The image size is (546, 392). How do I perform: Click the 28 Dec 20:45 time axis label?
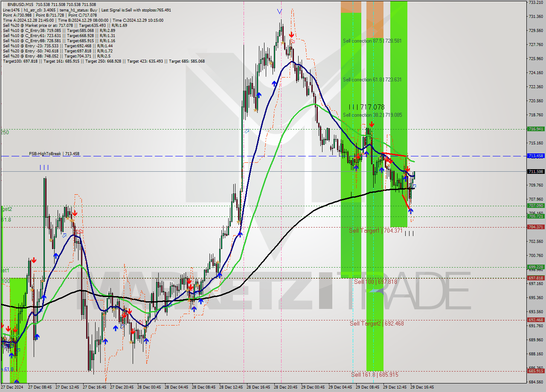tap(285, 387)
